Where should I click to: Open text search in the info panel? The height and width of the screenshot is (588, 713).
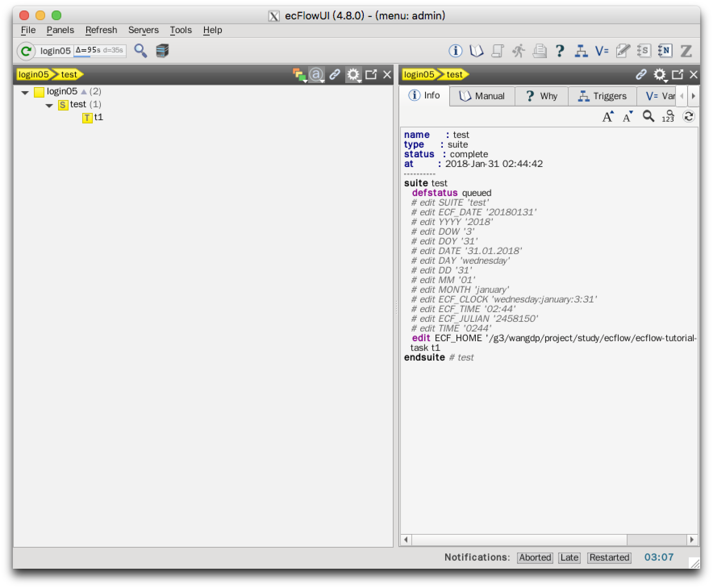pos(648,116)
